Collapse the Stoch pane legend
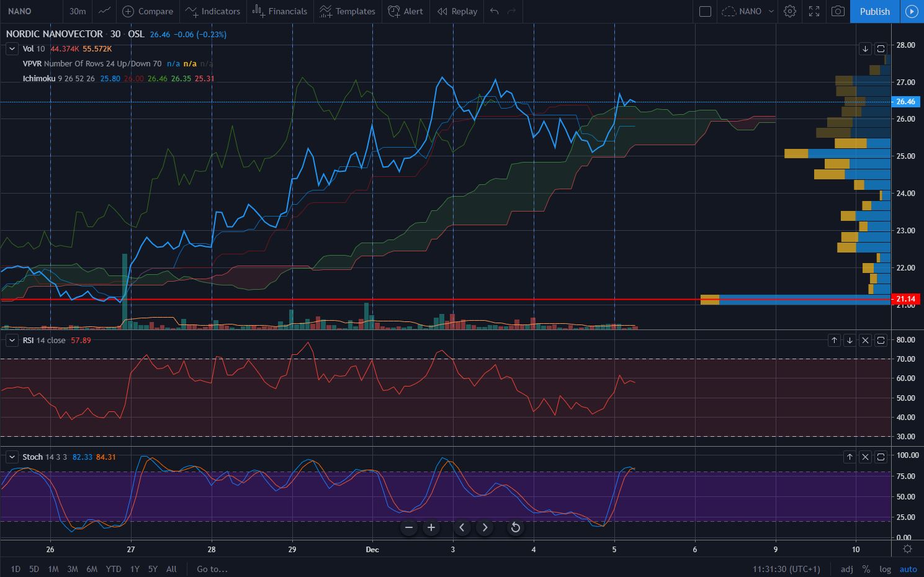 12,457
